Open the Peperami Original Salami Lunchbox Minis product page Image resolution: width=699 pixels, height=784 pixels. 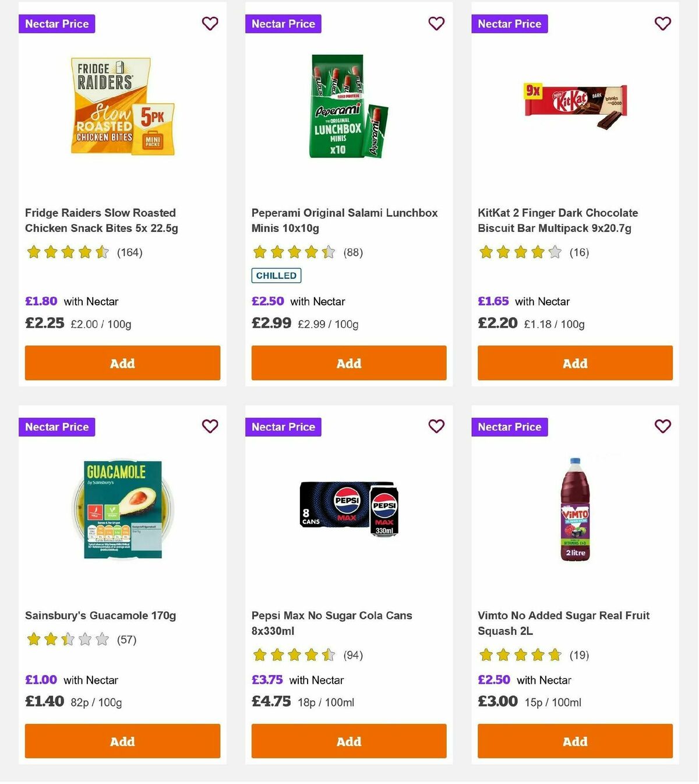pos(344,220)
